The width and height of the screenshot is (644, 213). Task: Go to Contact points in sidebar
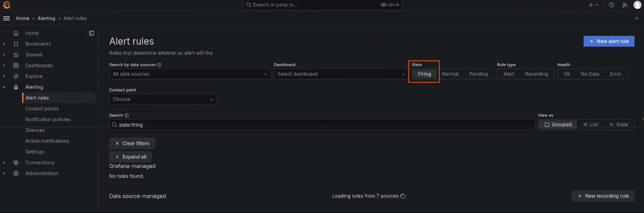(42, 109)
